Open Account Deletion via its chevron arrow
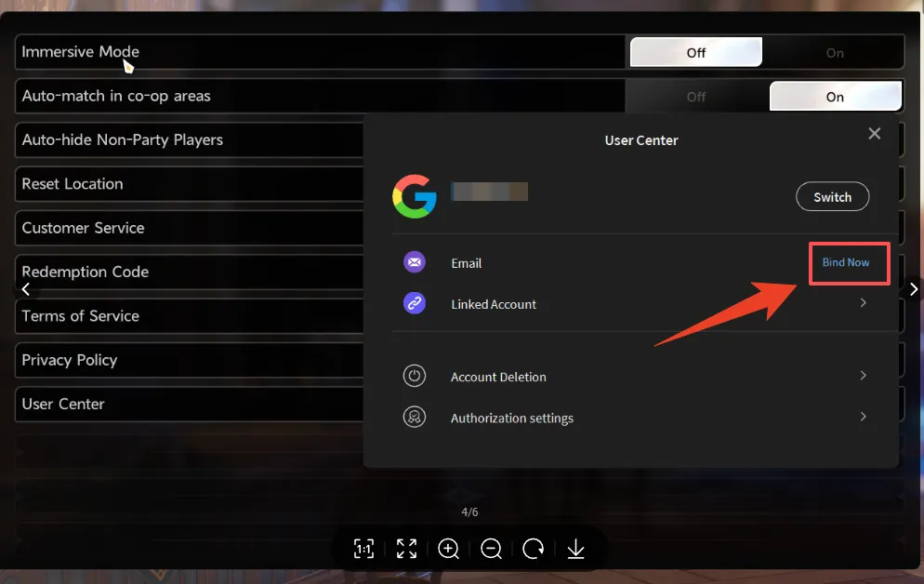Viewport: 924px width, 584px height. (x=863, y=376)
